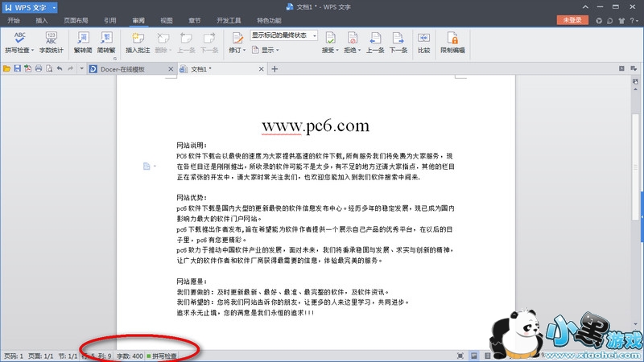Screen dimensions: 644x362
Task: Redo with the greyed arrow icon
Action: click(x=71, y=68)
